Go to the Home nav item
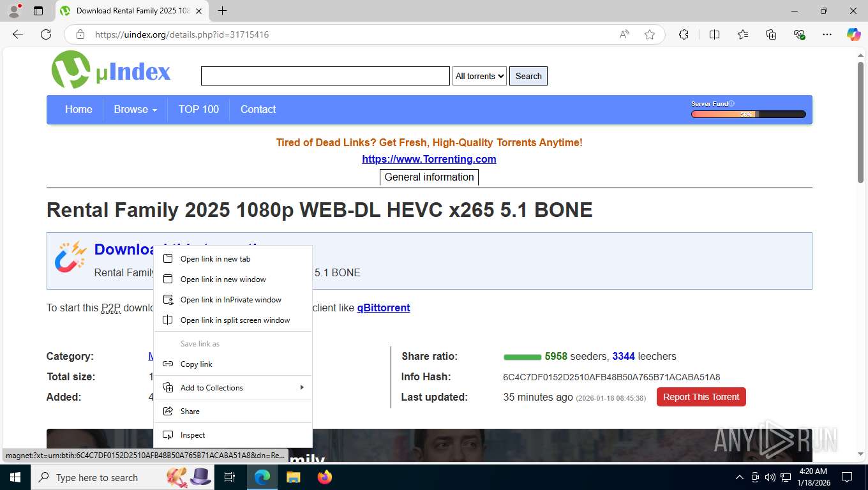The image size is (868, 490). click(79, 109)
